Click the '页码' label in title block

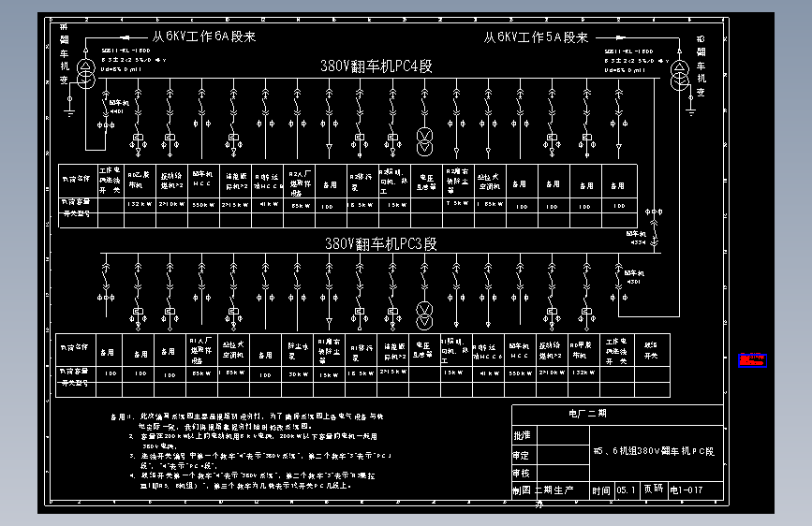(654, 489)
